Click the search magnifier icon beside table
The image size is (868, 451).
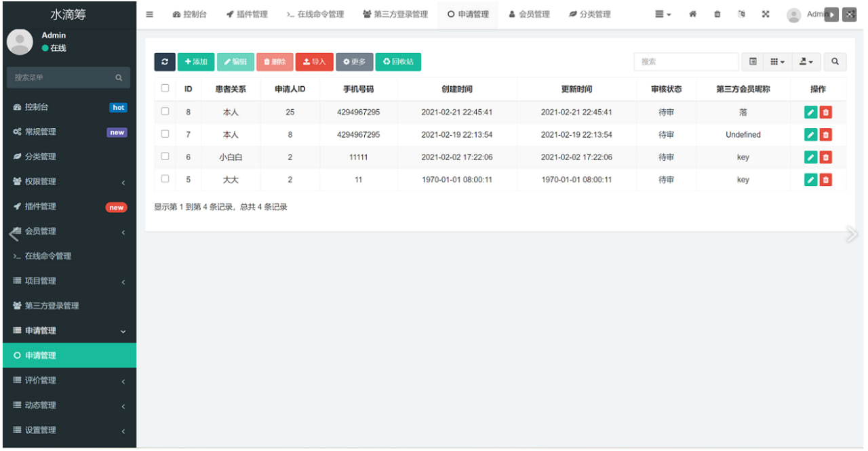[x=835, y=62]
